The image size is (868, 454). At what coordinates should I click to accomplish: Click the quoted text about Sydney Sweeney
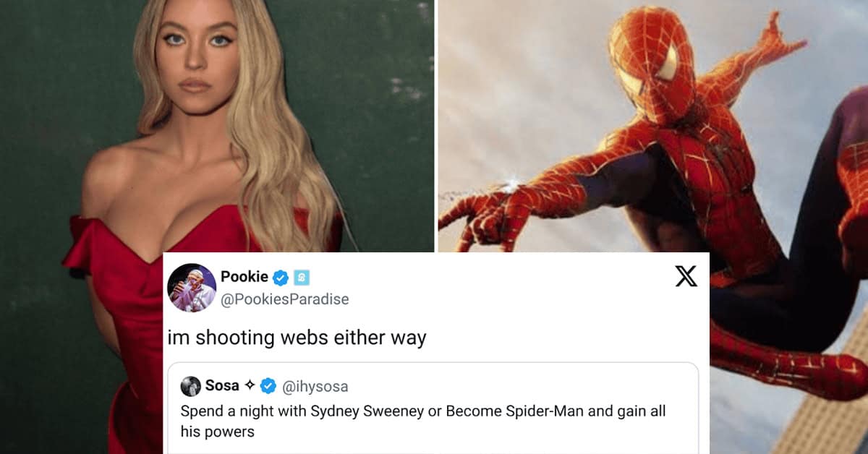click(x=422, y=421)
